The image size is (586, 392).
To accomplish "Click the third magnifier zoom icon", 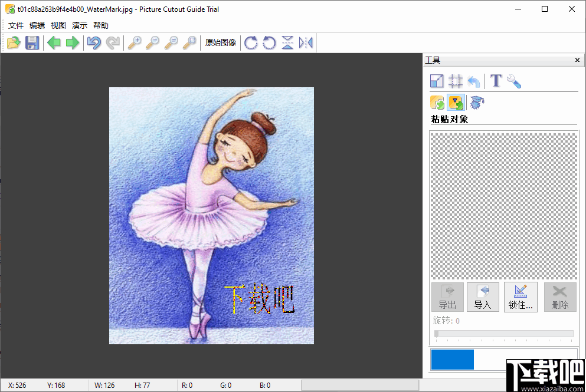I will [x=171, y=42].
